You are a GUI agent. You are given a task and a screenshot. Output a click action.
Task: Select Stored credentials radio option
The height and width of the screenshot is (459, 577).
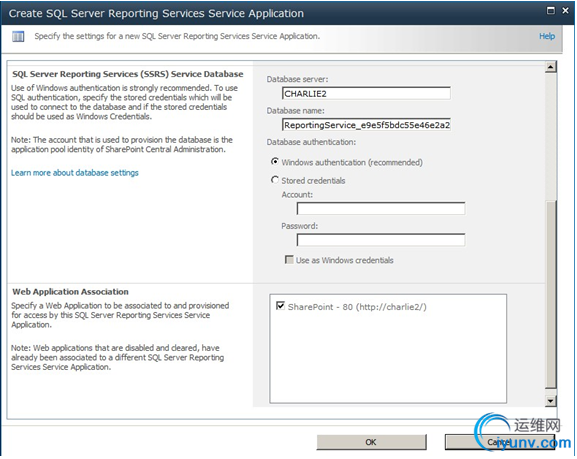point(275,180)
